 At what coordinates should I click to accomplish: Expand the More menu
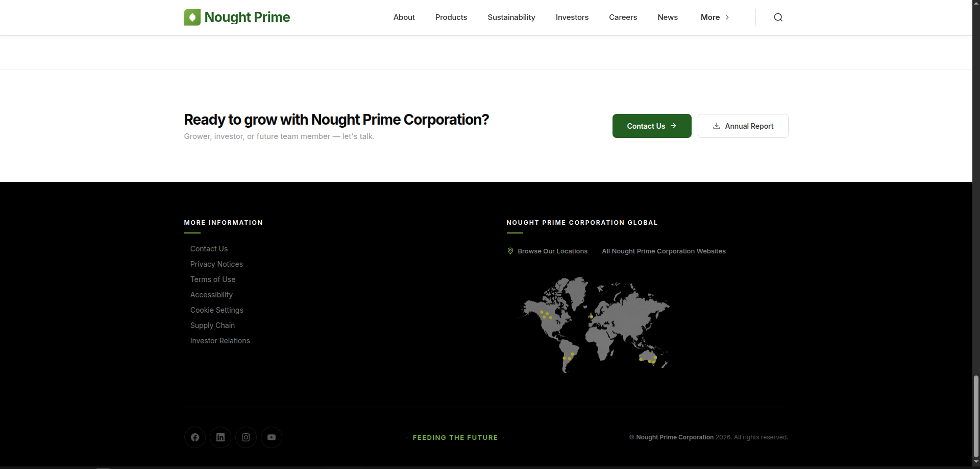(715, 17)
